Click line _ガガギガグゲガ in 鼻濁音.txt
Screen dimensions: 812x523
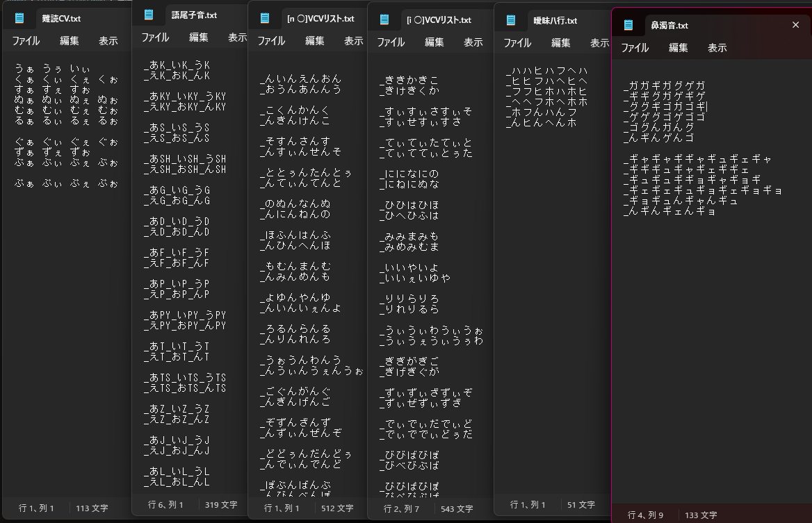coord(665,86)
